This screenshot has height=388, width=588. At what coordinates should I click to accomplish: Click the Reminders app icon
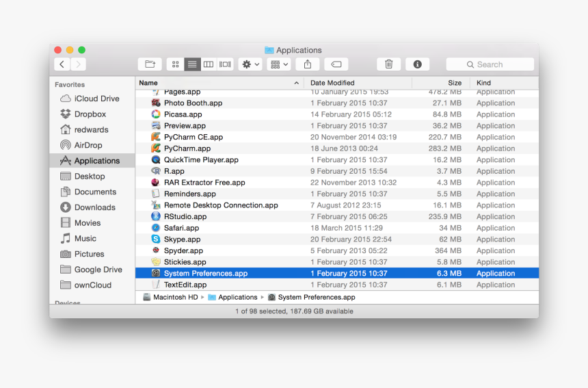pyautogui.click(x=156, y=194)
